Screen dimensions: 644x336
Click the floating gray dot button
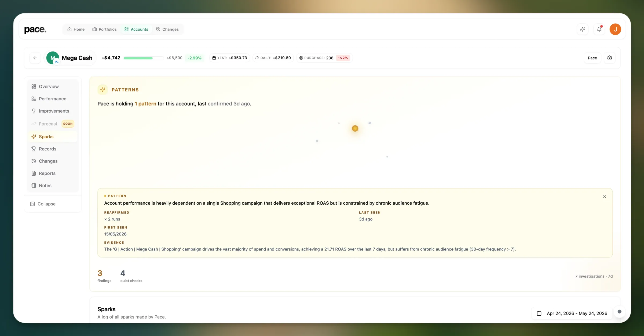pos(620,312)
